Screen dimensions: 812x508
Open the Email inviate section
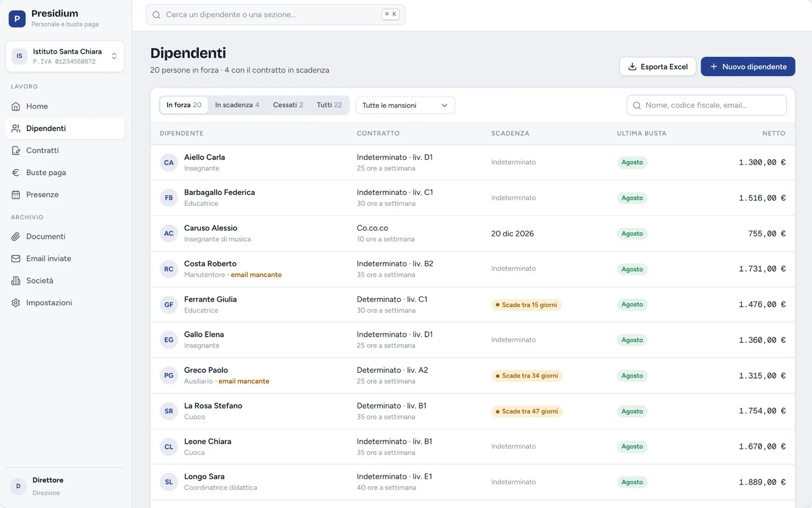[x=65, y=259]
